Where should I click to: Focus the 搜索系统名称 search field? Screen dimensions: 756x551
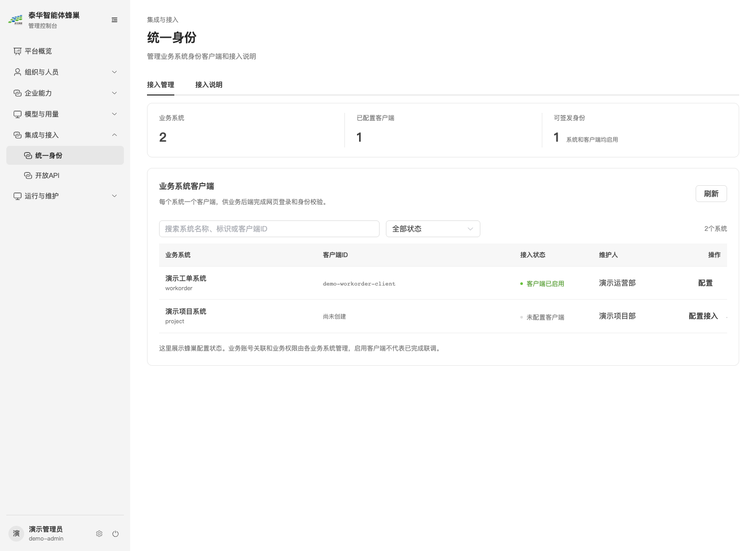pyautogui.click(x=269, y=229)
